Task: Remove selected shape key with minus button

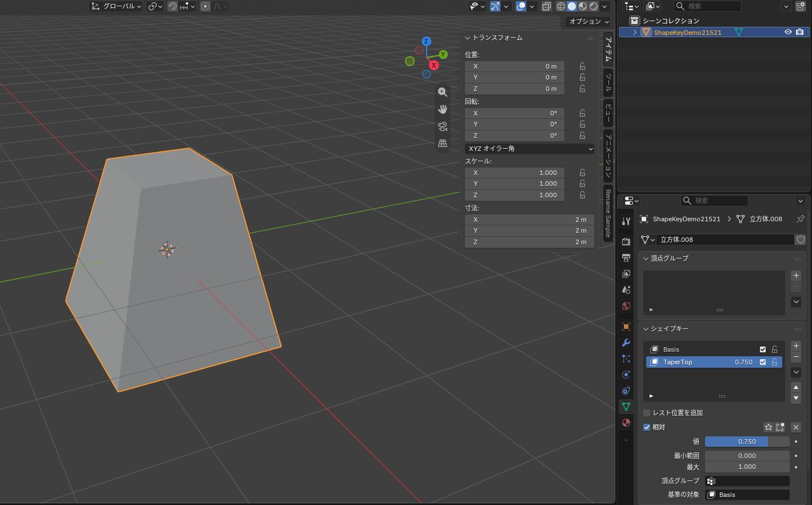Action: [x=796, y=357]
